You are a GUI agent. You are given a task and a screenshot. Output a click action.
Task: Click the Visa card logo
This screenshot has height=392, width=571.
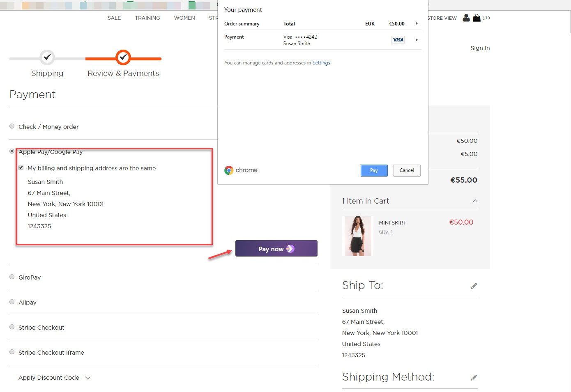[x=398, y=40]
